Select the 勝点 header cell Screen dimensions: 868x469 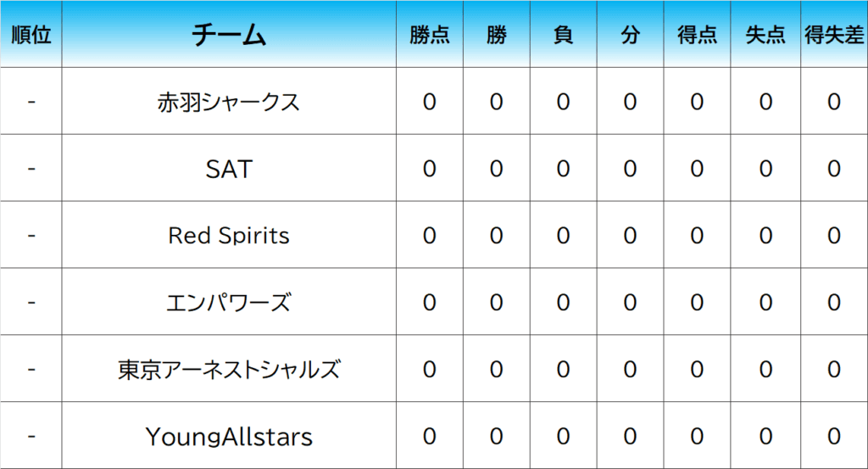[430, 35]
